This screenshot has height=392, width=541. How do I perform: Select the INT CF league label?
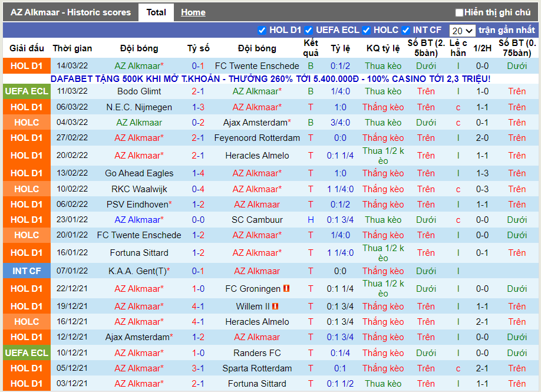click(27, 271)
